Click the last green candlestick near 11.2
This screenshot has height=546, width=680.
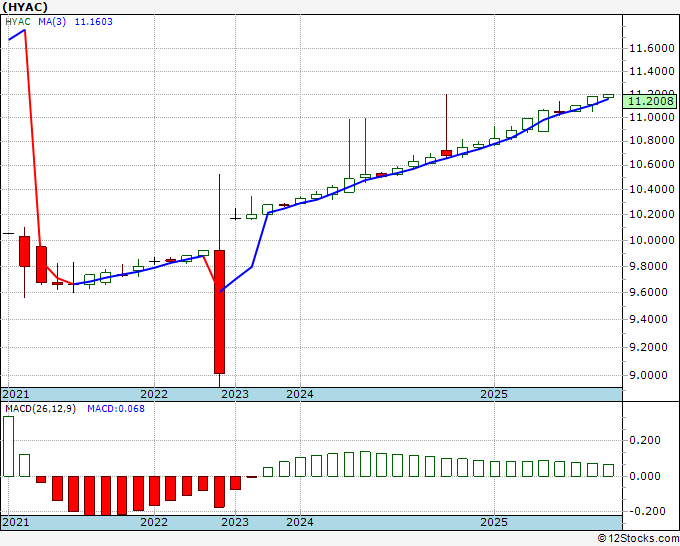point(608,96)
